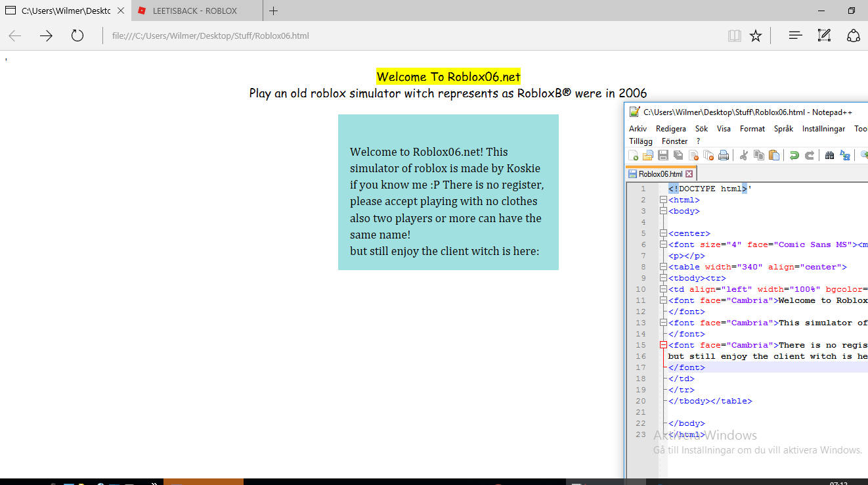This screenshot has width=868, height=485.
Task: Click the Make a Web Note icon
Action: coord(824,35)
